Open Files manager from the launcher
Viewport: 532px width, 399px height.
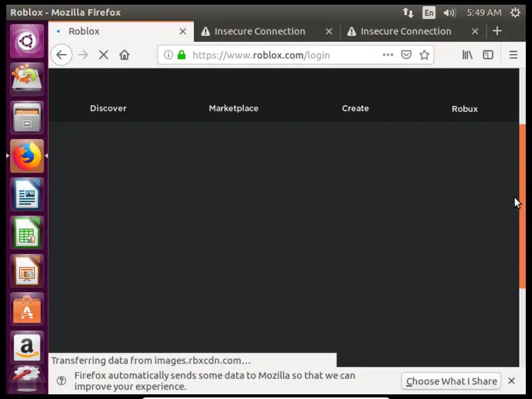click(x=27, y=117)
